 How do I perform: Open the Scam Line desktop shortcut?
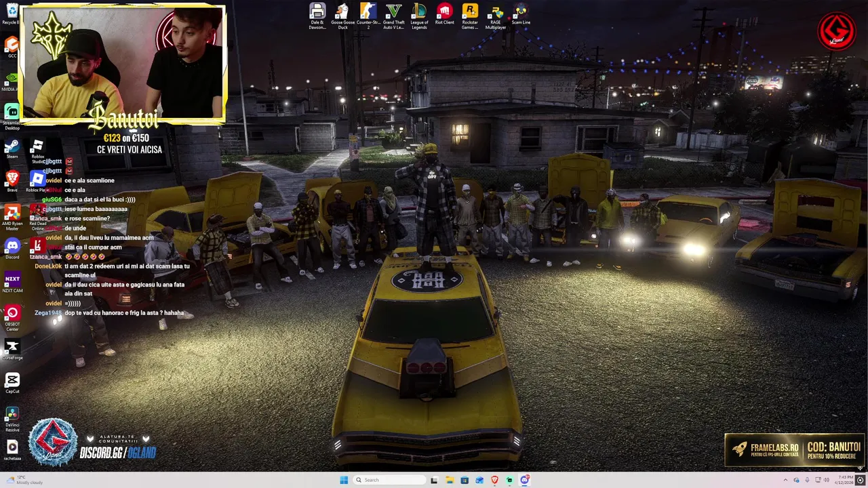(521, 14)
